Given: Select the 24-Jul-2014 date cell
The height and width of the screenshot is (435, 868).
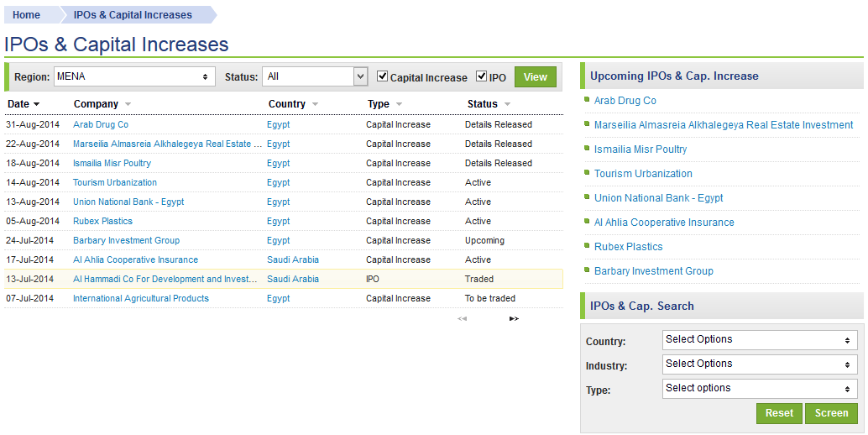Looking at the screenshot, I should tap(30, 241).
